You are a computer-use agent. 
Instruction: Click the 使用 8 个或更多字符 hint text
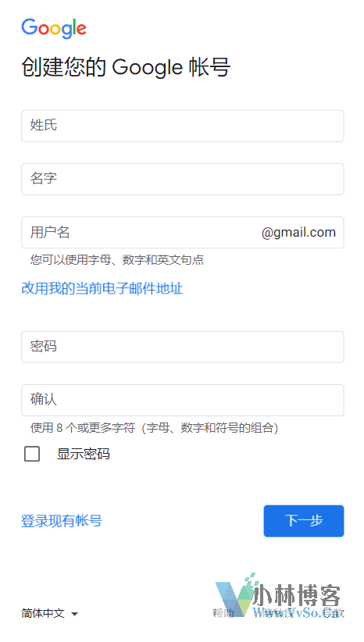(154, 428)
